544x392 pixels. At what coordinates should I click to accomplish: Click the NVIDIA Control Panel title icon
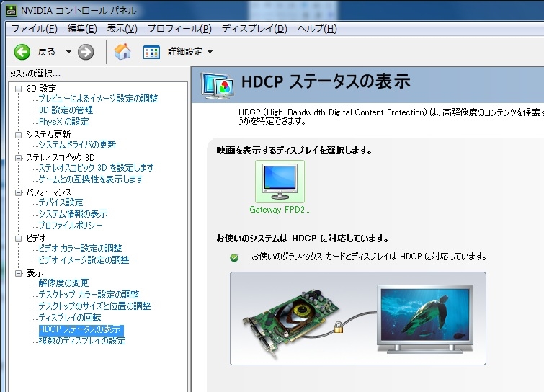coord(12,10)
